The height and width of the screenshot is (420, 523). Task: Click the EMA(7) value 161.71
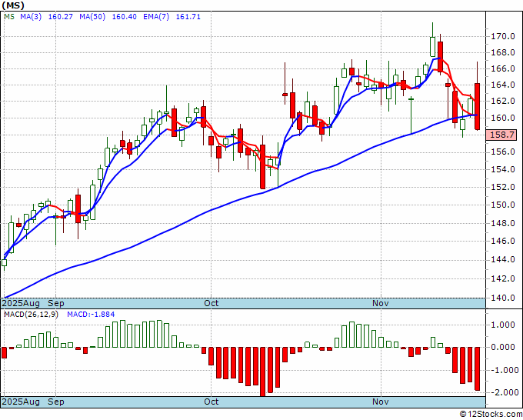[x=188, y=17]
